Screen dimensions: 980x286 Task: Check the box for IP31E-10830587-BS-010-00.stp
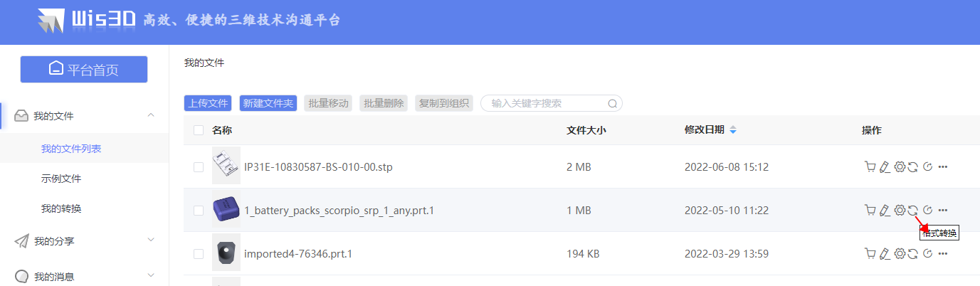[199, 167]
